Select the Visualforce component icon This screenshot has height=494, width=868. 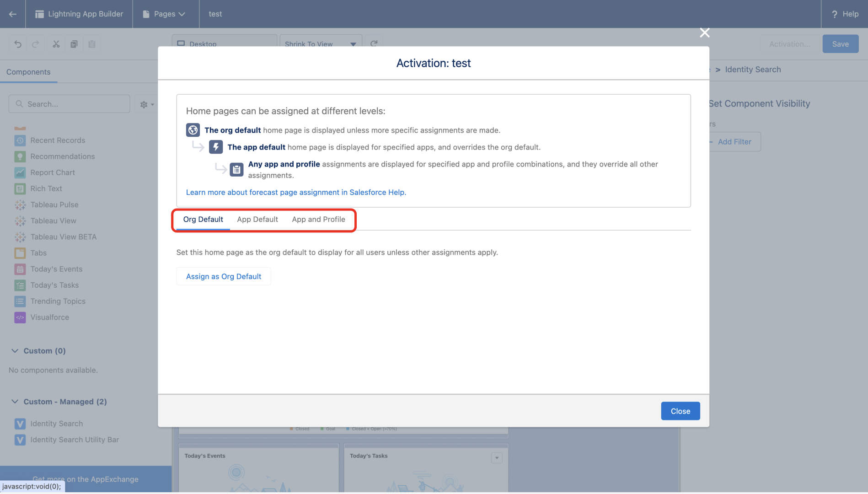coord(20,317)
